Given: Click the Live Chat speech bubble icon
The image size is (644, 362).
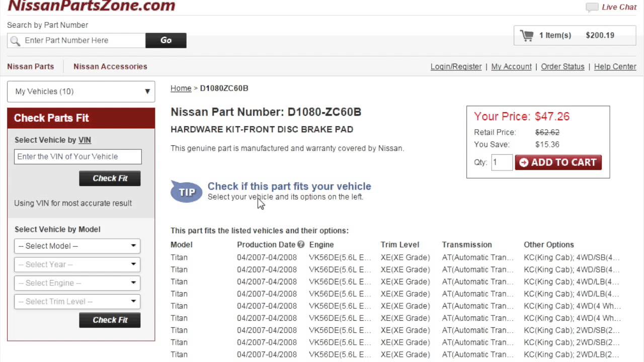Looking at the screenshot, I should pyautogui.click(x=592, y=7).
